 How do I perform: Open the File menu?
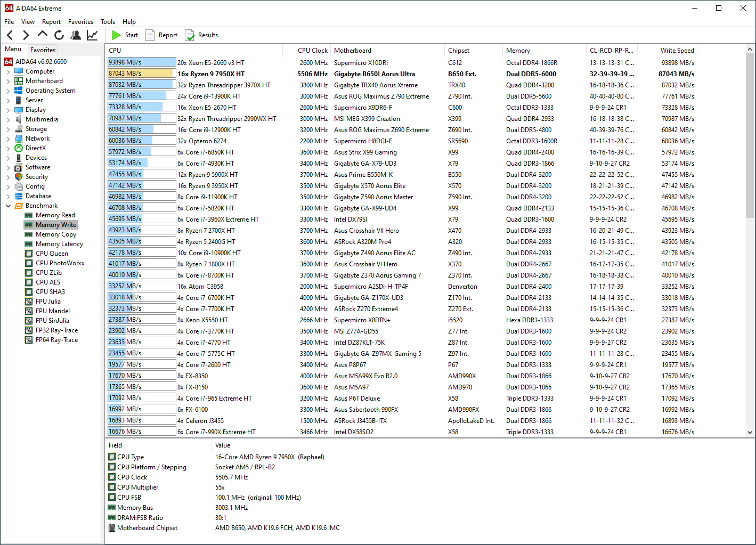pyautogui.click(x=9, y=22)
